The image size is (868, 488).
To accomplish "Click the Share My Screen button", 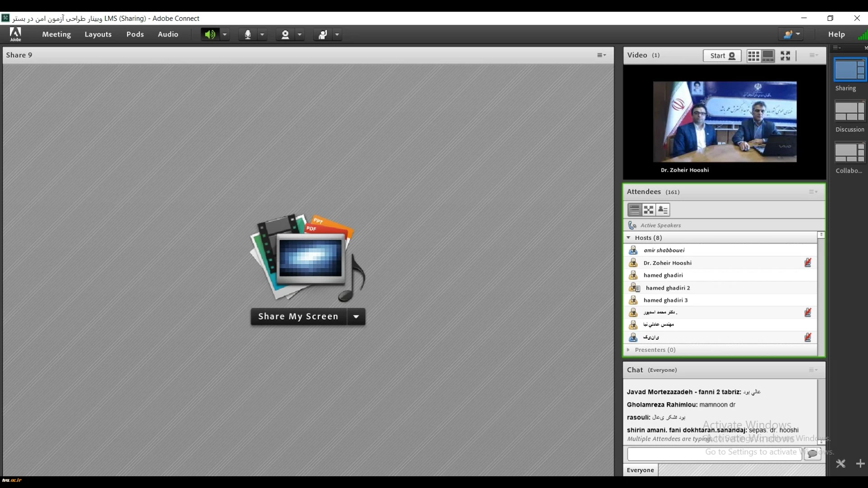I will coord(298,316).
